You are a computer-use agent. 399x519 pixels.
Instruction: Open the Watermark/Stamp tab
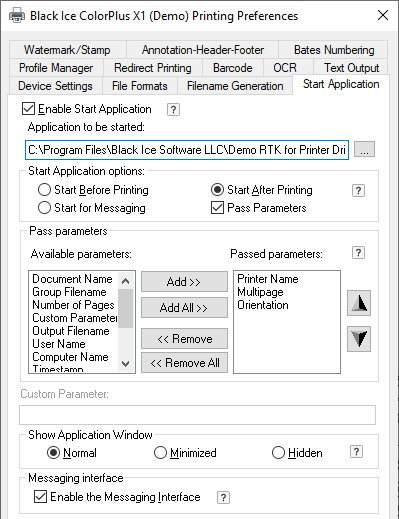click(x=67, y=50)
